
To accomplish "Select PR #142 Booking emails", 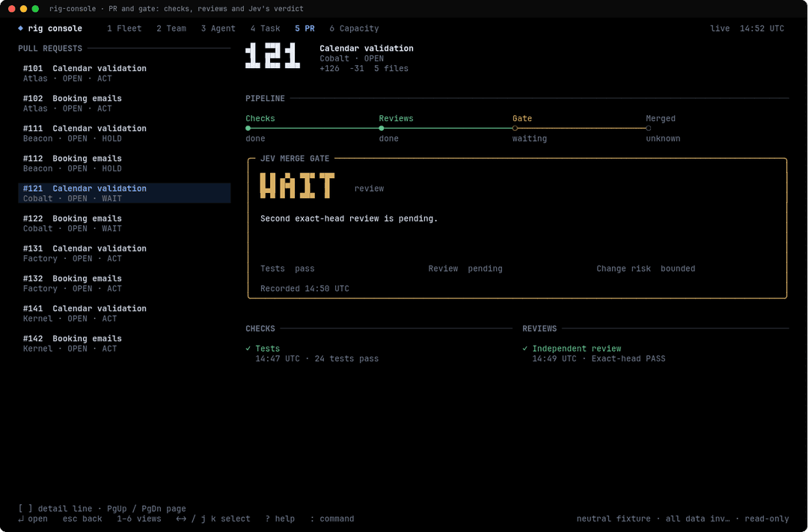I will [x=124, y=343].
